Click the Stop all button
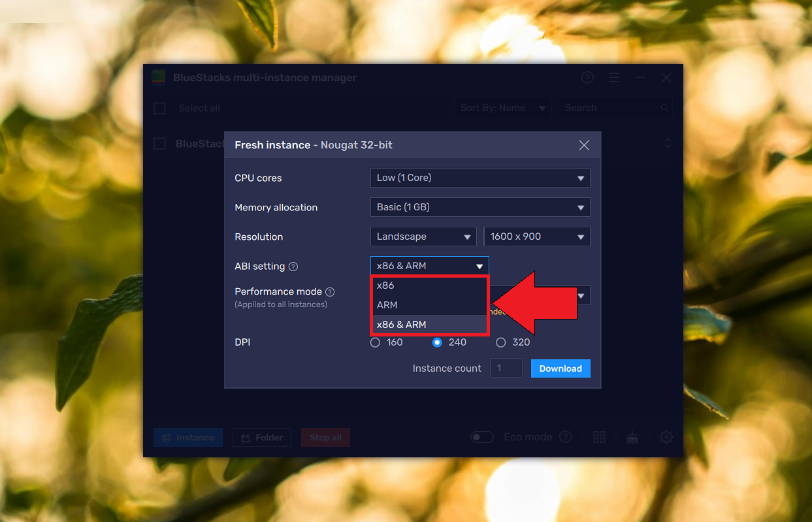Screen dimensions: 812x522 tap(325, 436)
